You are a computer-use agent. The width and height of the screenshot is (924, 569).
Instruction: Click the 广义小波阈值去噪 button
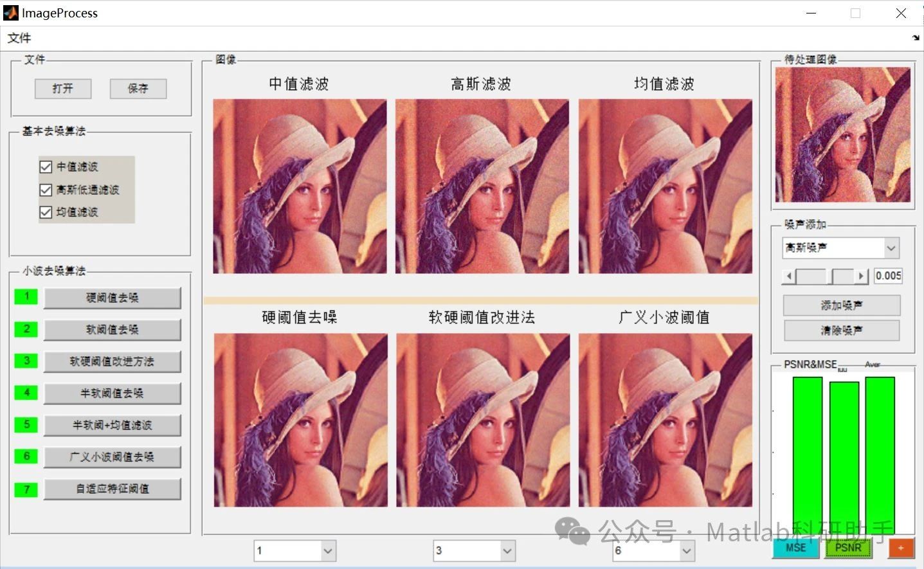(113, 456)
